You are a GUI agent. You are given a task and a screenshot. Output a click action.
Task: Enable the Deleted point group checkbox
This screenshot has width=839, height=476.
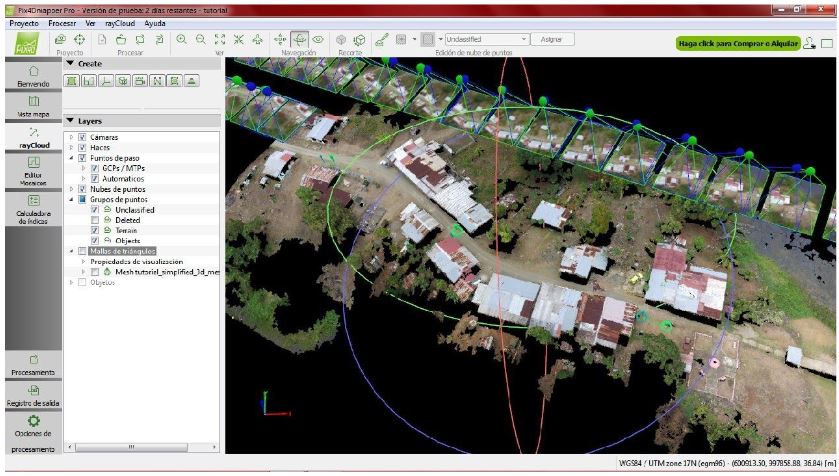(x=95, y=219)
